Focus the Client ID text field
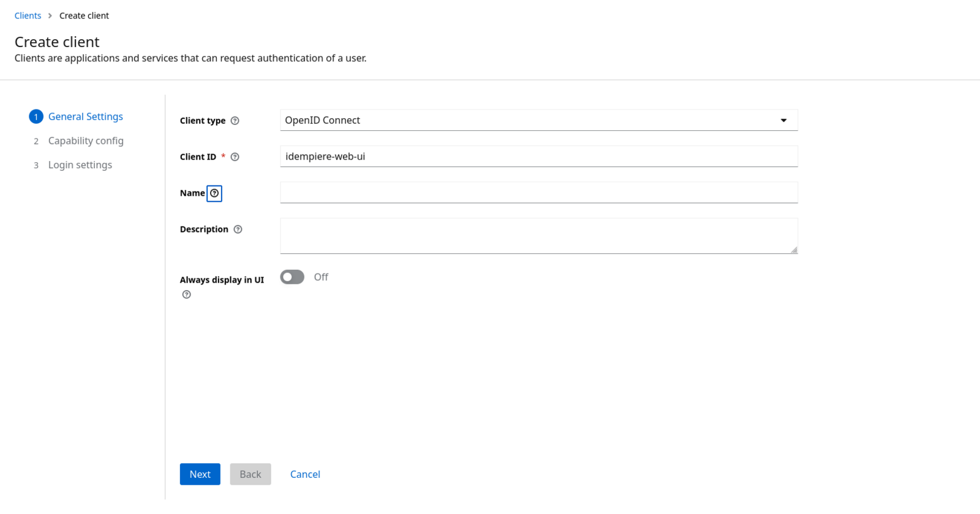Image resolution: width=980 pixels, height=514 pixels. point(538,157)
